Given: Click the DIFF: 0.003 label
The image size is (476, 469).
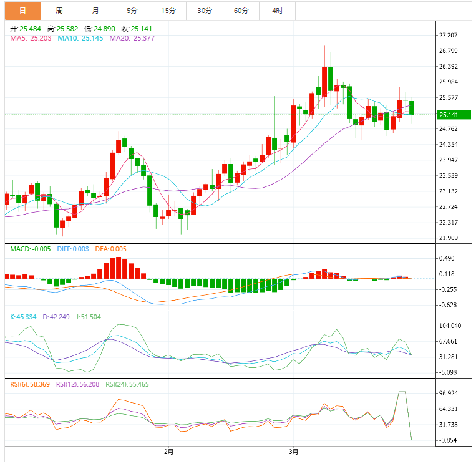Looking at the screenshot, I should (73, 249).
